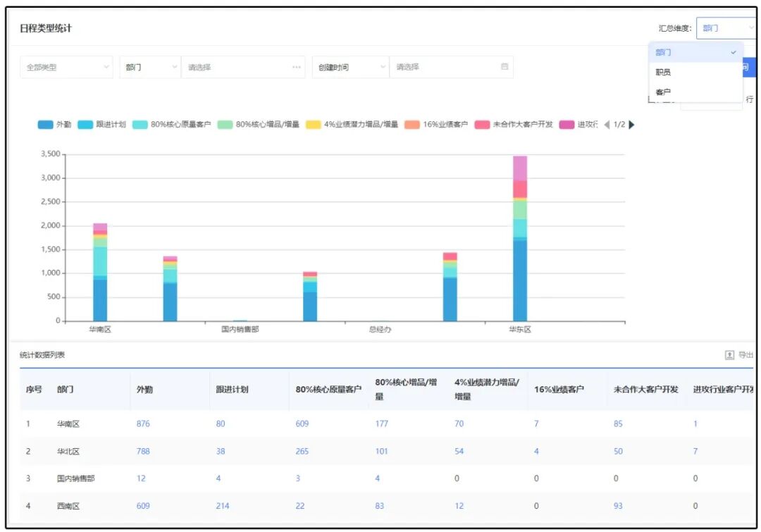Click the 导出 export button

click(x=739, y=355)
